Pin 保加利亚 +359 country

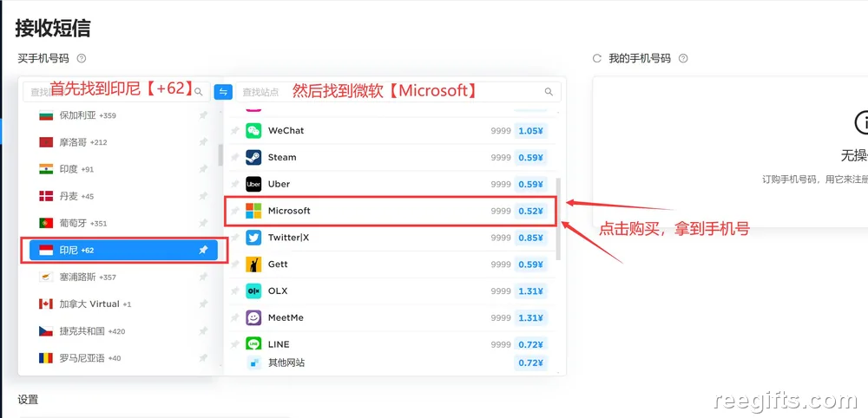203,115
